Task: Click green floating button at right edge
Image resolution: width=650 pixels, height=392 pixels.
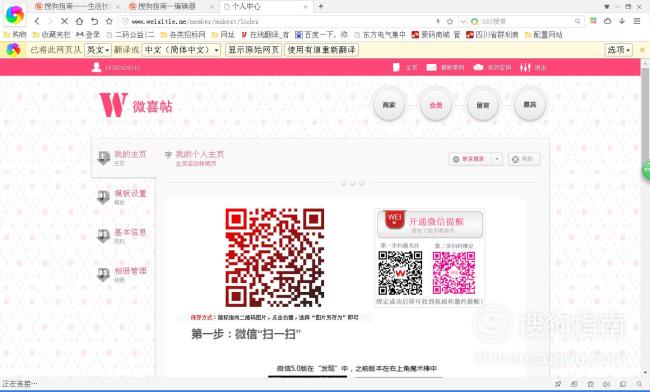Action: click(x=646, y=170)
